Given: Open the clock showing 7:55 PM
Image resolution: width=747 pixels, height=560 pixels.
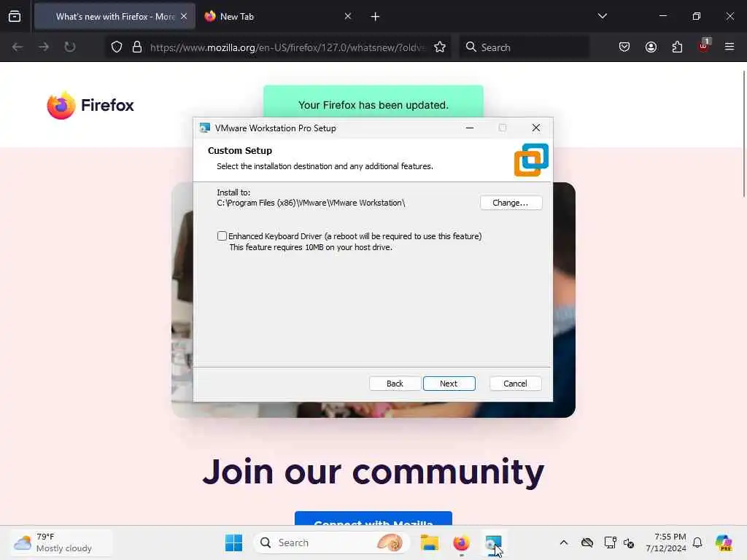Looking at the screenshot, I should pos(666,542).
